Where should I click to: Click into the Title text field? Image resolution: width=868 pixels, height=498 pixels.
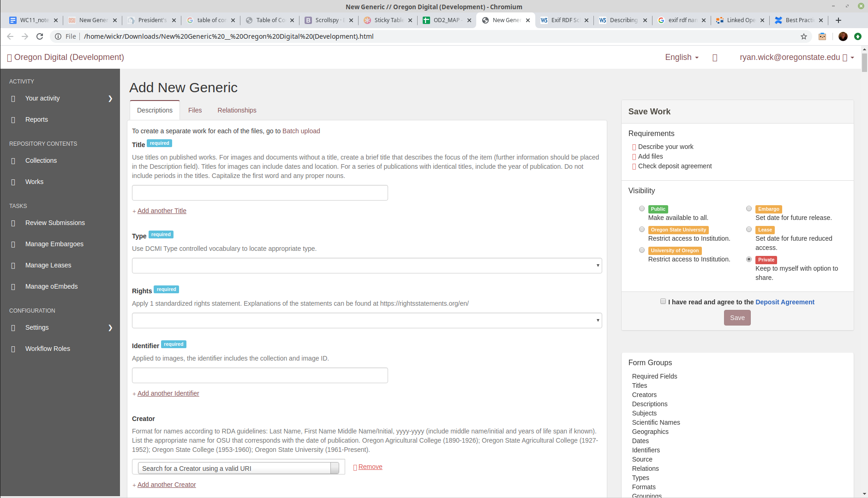click(x=260, y=193)
